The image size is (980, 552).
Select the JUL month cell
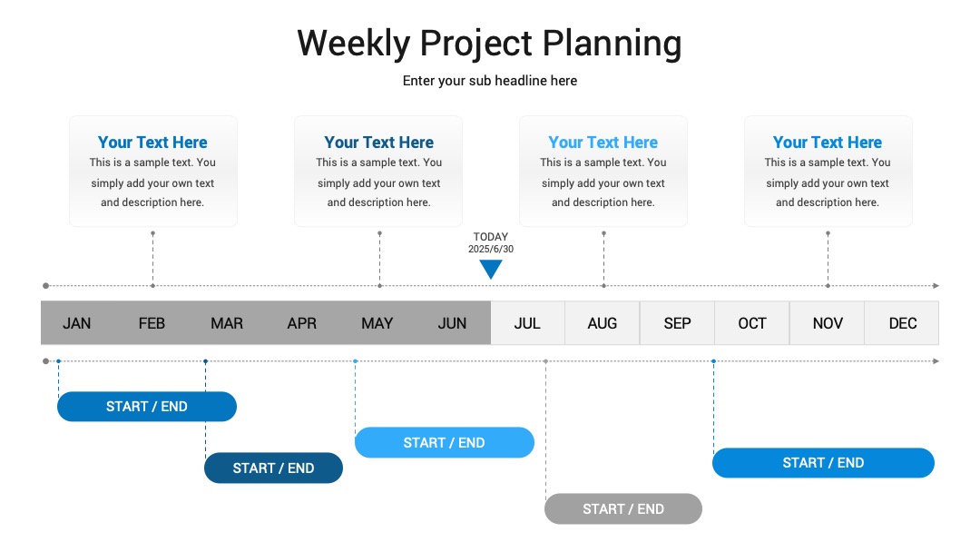(527, 323)
